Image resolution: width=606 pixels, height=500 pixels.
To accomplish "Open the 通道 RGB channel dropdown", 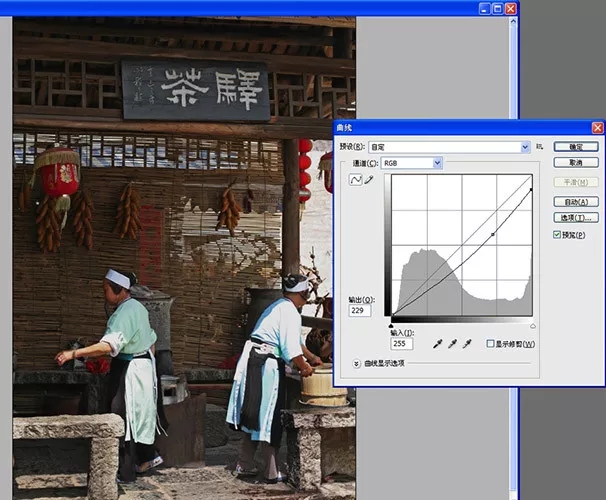I will [x=410, y=162].
